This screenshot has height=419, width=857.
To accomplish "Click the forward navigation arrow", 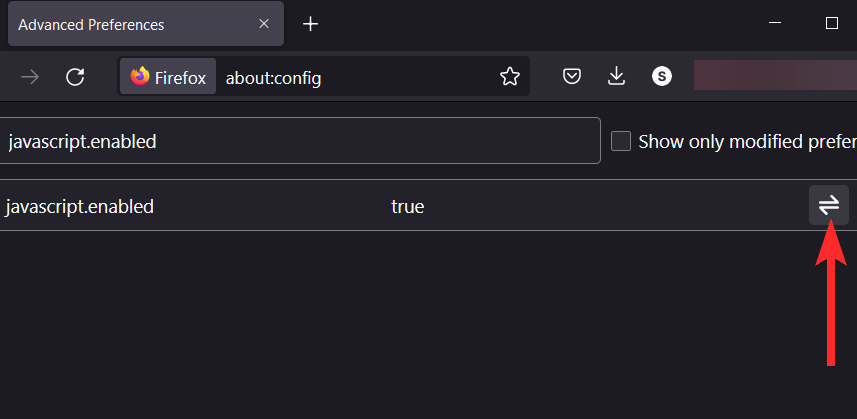I will coord(30,77).
